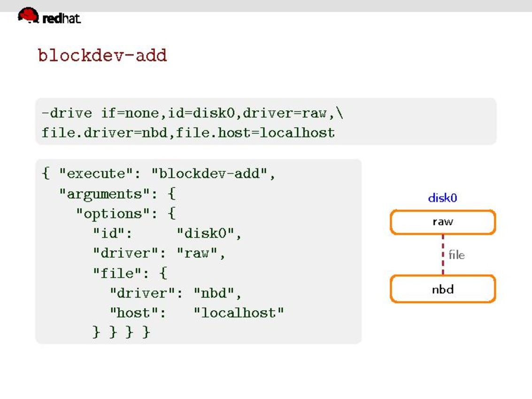Screen dimensions: 532x399
Task: Click the closing braces of the JSON
Action: 121,332
